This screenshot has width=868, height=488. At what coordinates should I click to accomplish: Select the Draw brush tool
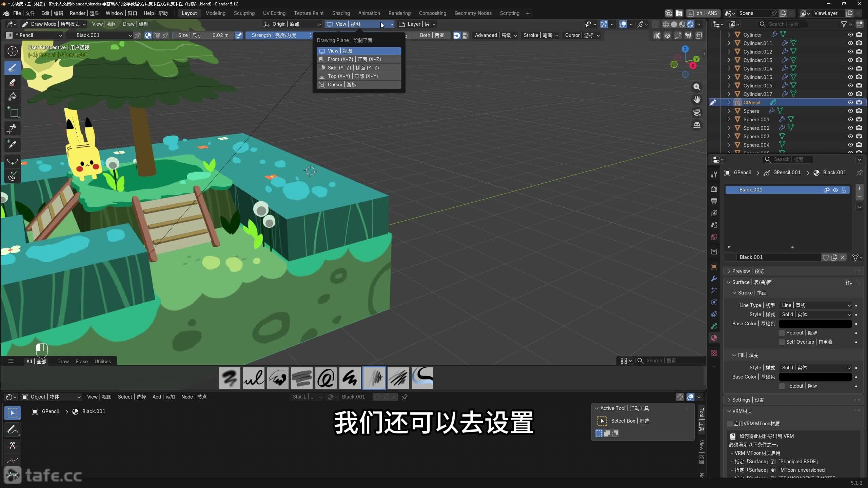click(13, 68)
